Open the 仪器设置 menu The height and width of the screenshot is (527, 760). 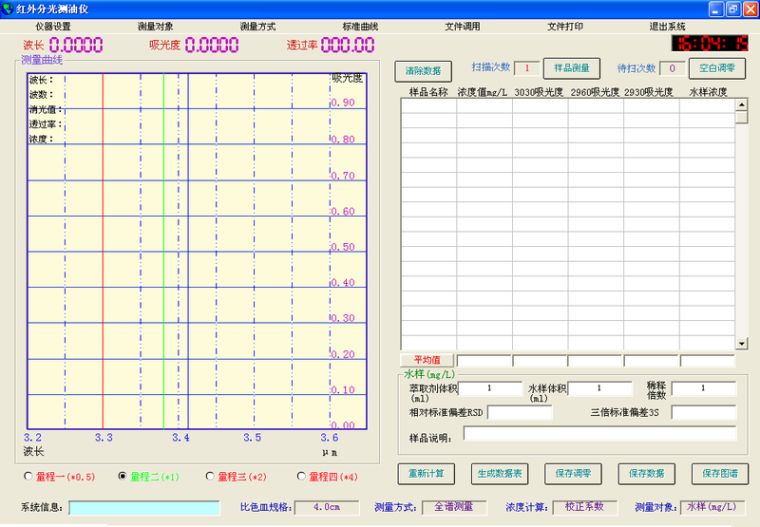click(53, 27)
